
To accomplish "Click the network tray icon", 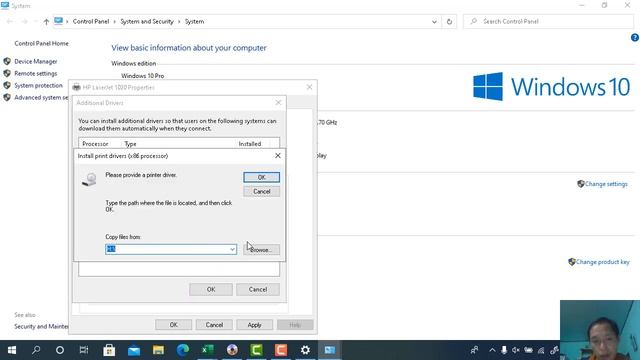I will click(x=541, y=350).
